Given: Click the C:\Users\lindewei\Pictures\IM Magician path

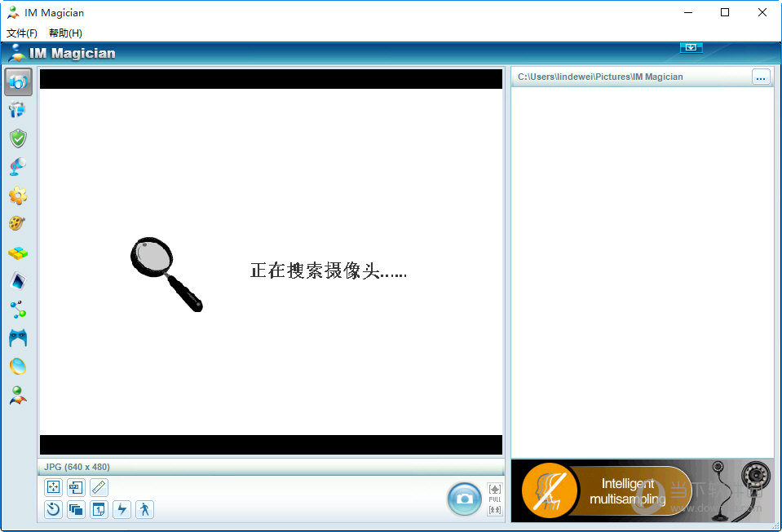Looking at the screenshot, I should pyautogui.click(x=600, y=77).
